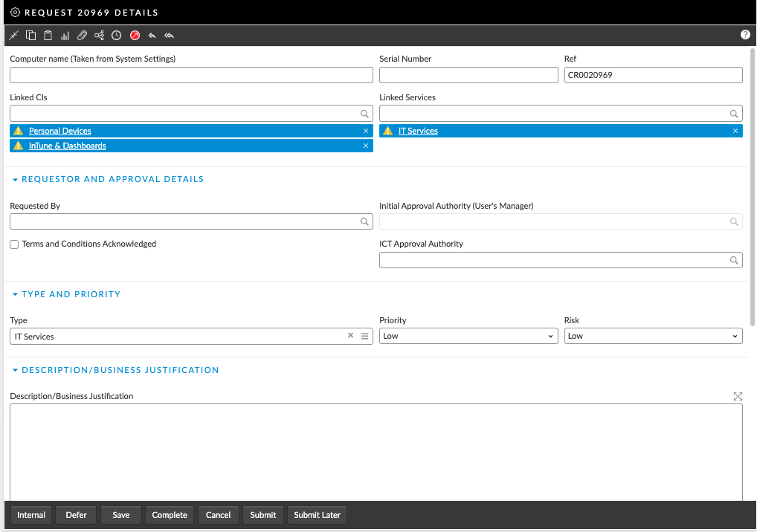Expand the Description field to full size
Viewport: 757px width, 532px height.
[x=737, y=397]
